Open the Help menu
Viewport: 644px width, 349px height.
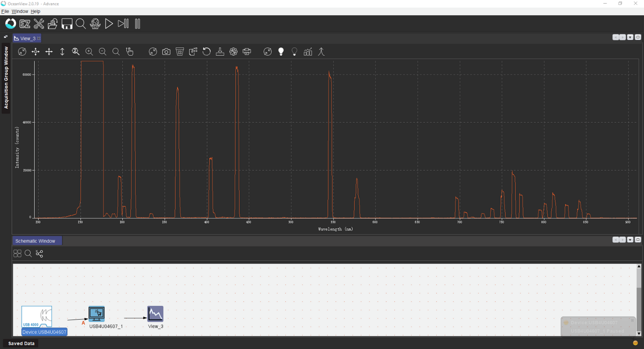point(35,11)
